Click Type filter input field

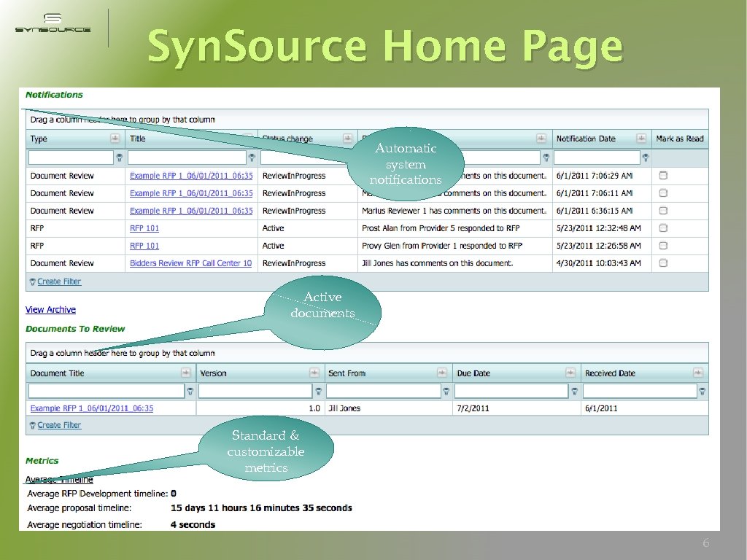click(x=71, y=157)
